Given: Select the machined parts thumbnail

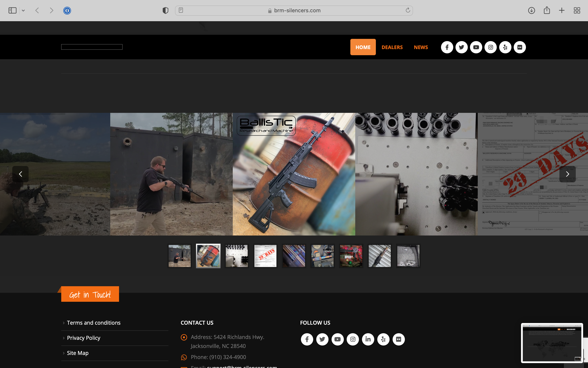Looking at the screenshot, I should pos(237,256).
